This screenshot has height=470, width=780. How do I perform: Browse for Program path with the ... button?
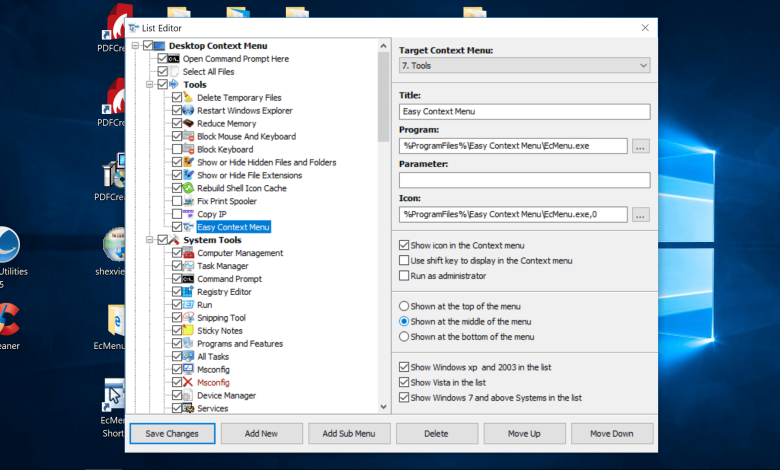640,146
